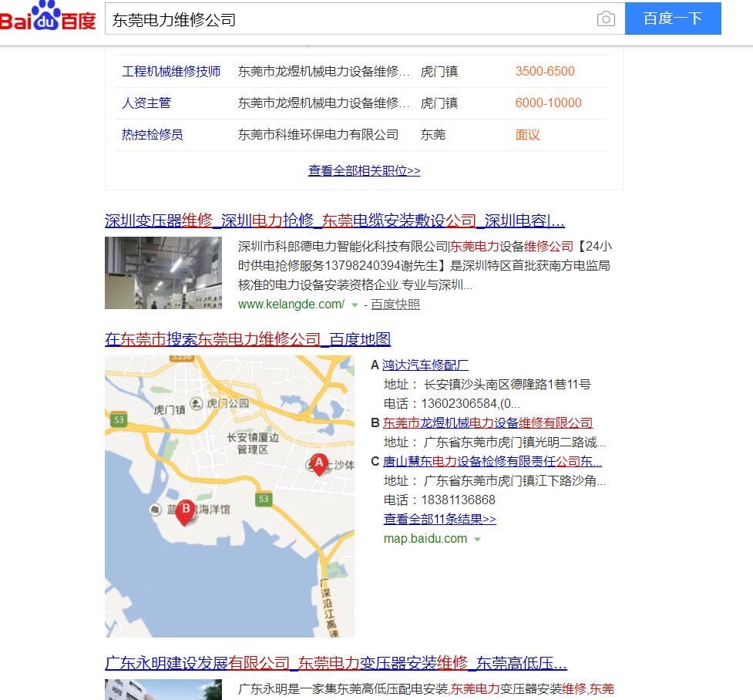
Task: Click salary text 面议
Action: [528, 135]
